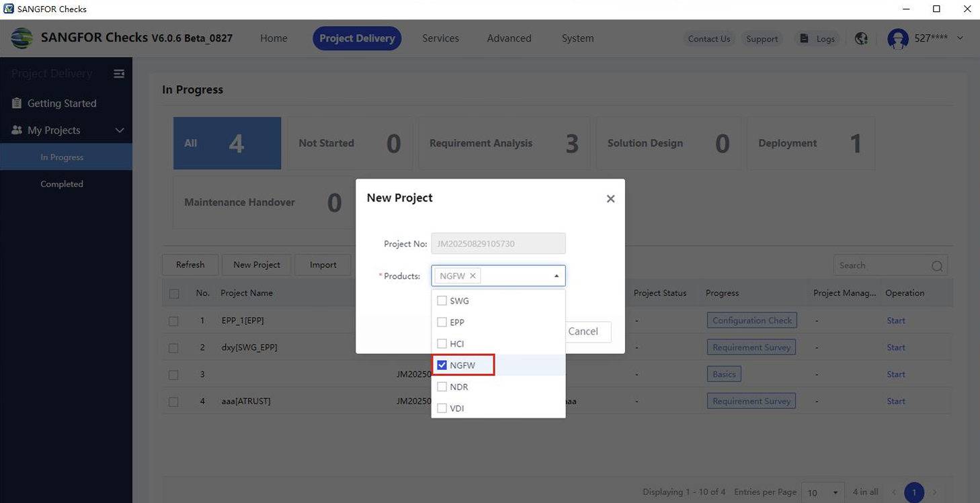Open the Products dropdown arrow

click(x=556, y=275)
